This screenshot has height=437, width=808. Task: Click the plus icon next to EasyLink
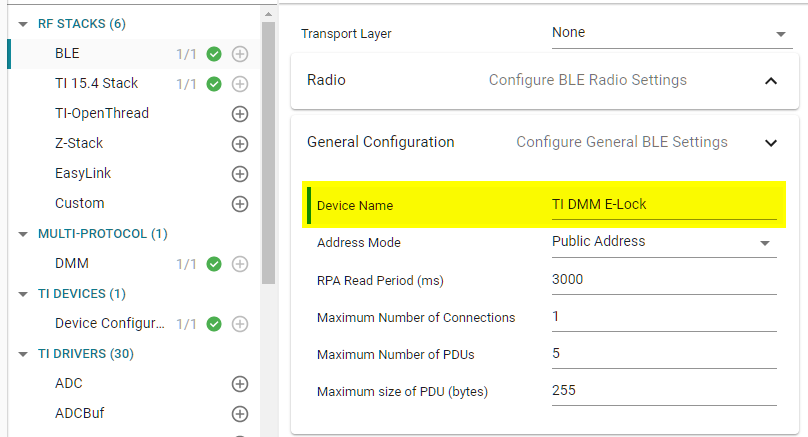239,174
